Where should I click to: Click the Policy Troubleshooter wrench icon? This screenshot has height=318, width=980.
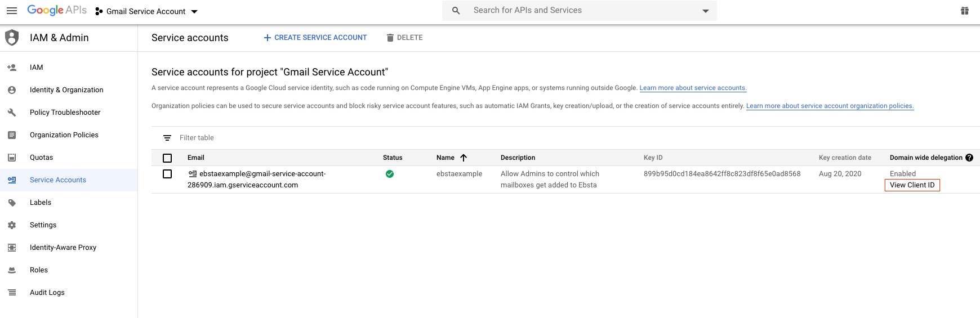pos(12,113)
